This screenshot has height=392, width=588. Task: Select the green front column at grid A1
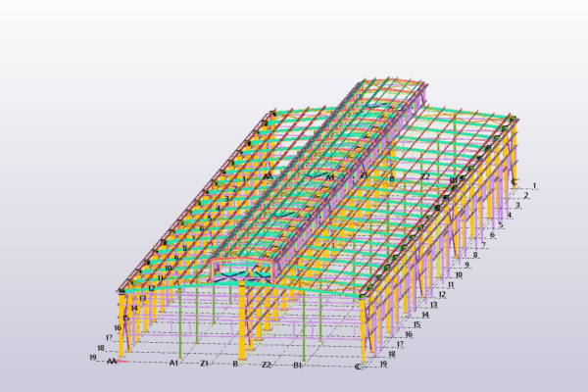pyautogui.click(x=180, y=321)
